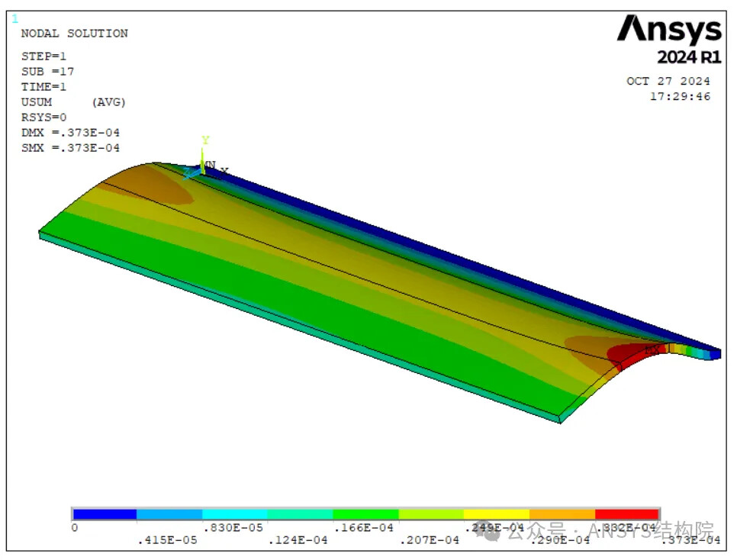Click the SMX =.373E-04 label

[x=70, y=148]
